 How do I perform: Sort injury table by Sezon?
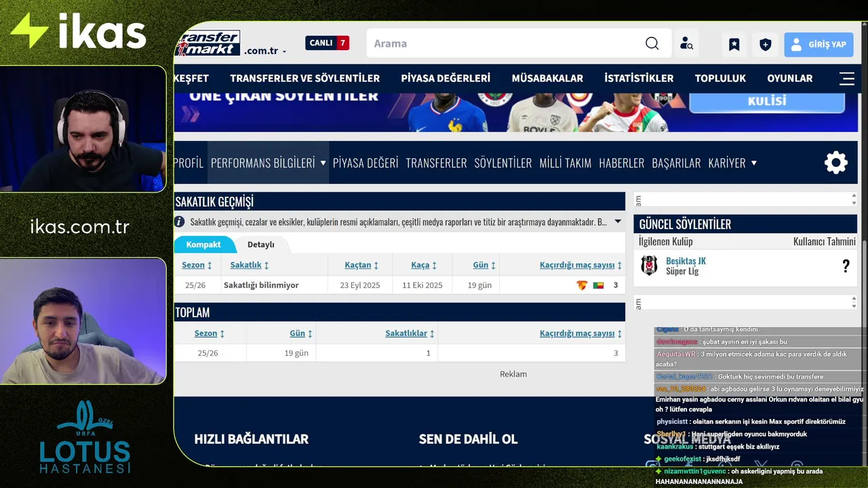pyautogui.click(x=197, y=265)
